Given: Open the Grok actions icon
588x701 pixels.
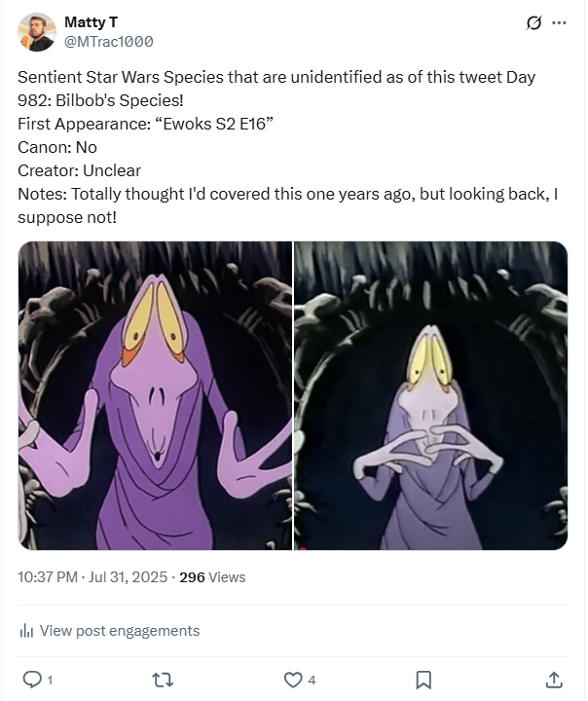Looking at the screenshot, I should pyautogui.click(x=533, y=23).
